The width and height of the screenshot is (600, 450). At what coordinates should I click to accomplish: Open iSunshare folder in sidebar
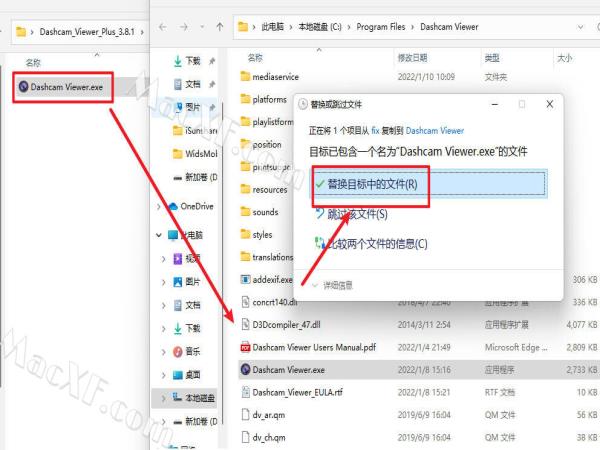(195, 130)
